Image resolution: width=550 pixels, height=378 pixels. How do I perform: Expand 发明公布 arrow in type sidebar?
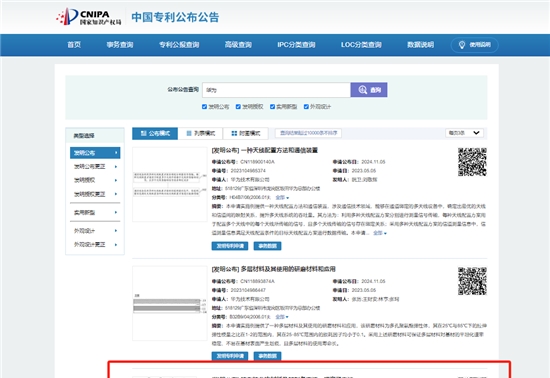[116, 153]
